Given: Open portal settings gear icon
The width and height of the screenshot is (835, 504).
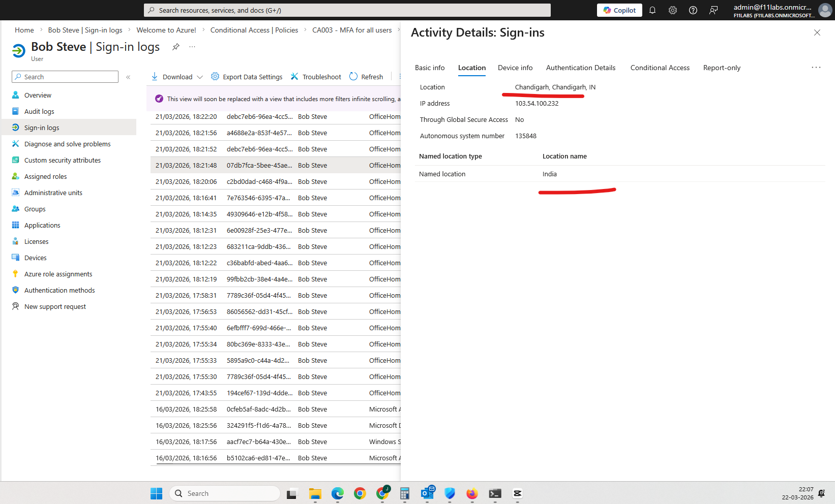Looking at the screenshot, I should point(673,10).
